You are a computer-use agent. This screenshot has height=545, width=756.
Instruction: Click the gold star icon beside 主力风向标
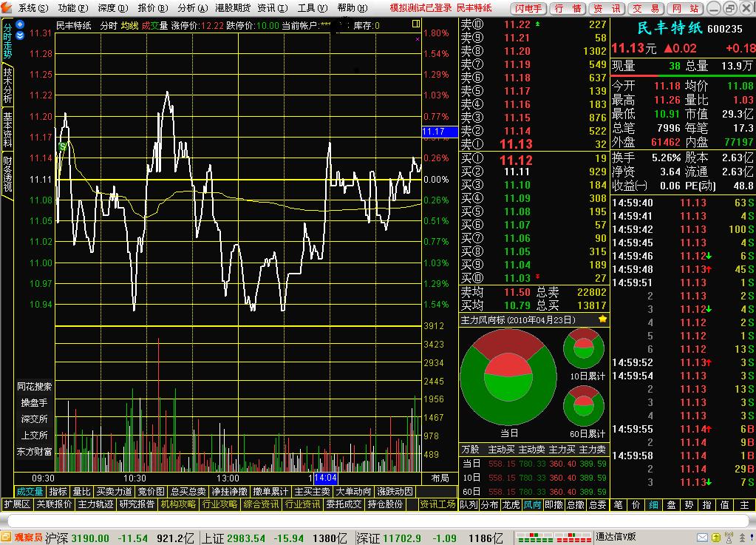[x=603, y=319]
